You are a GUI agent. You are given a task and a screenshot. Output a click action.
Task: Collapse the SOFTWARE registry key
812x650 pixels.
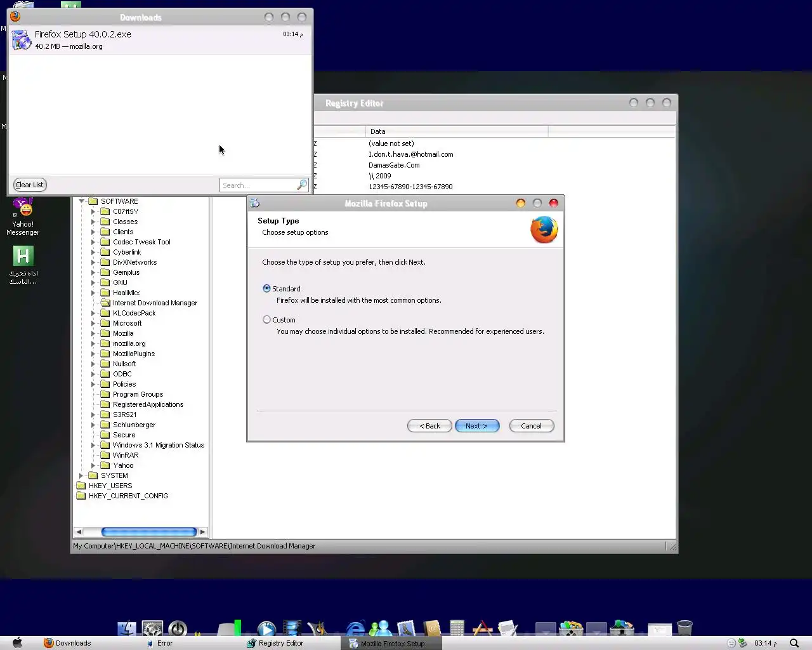pyautogui.click(x=81, y=201)
